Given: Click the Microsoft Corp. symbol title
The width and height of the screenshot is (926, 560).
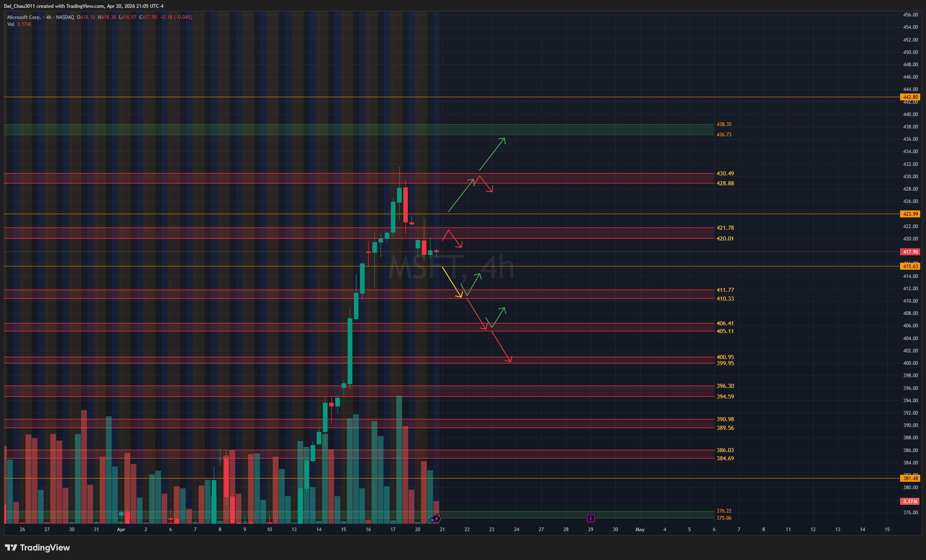Looking at the screenshot, I should pos(24,17).
